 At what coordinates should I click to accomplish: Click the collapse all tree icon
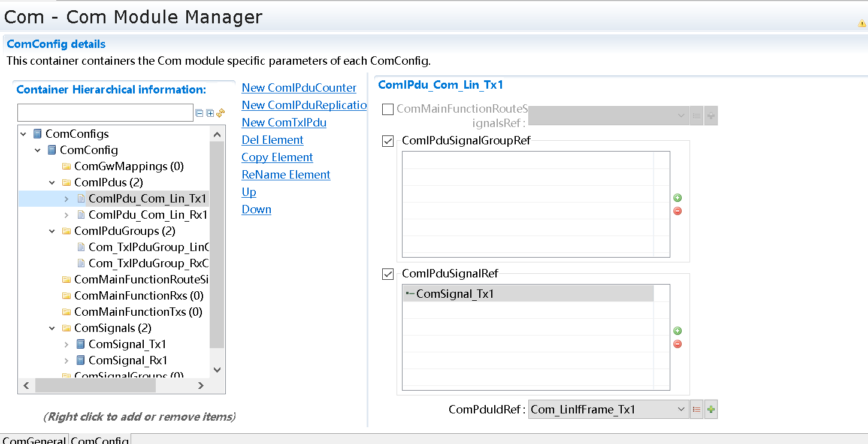point(199,113)
